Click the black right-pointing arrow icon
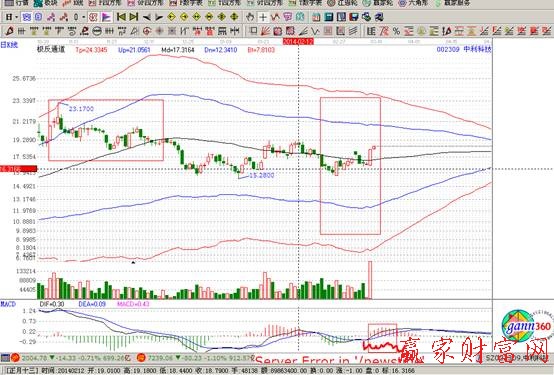Image resolution: width=554 pixels, height=375 pixels. [159, 17]
